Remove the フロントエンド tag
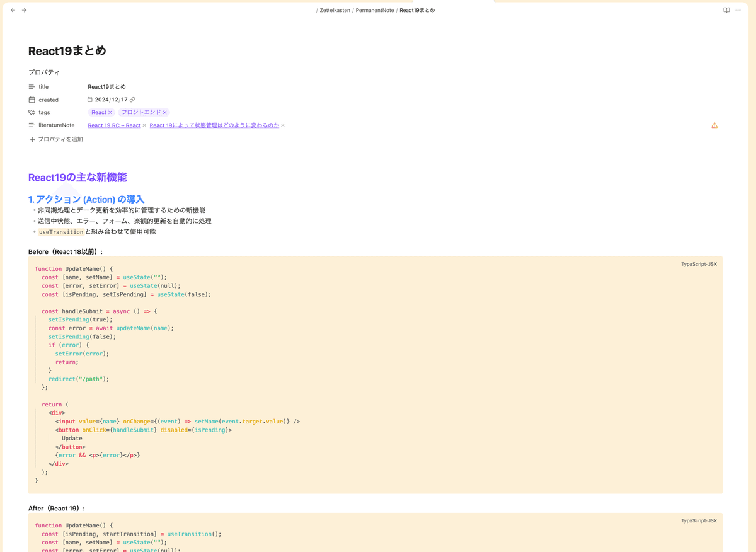The image size is (756, 552). [x=165, y=112]
